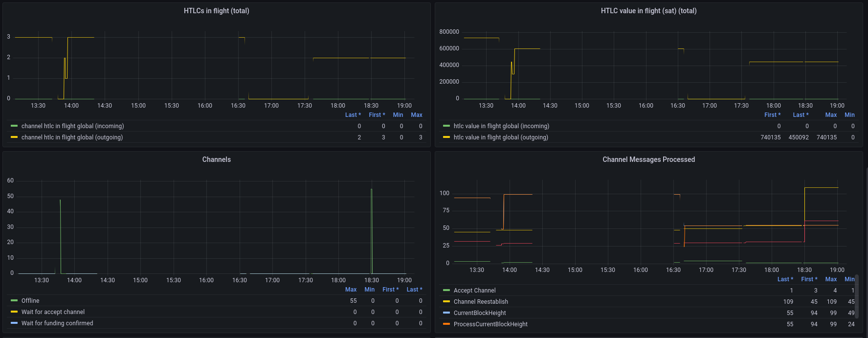This screenshot has width=868, height=338.
Task: Click green swatch next to Offline
Action: [14, 301]
